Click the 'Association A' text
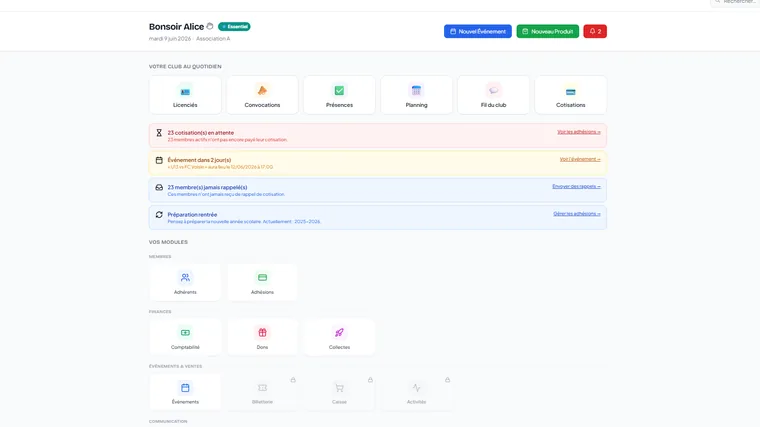This screenshot has height=427, width=760. (213, 39)
